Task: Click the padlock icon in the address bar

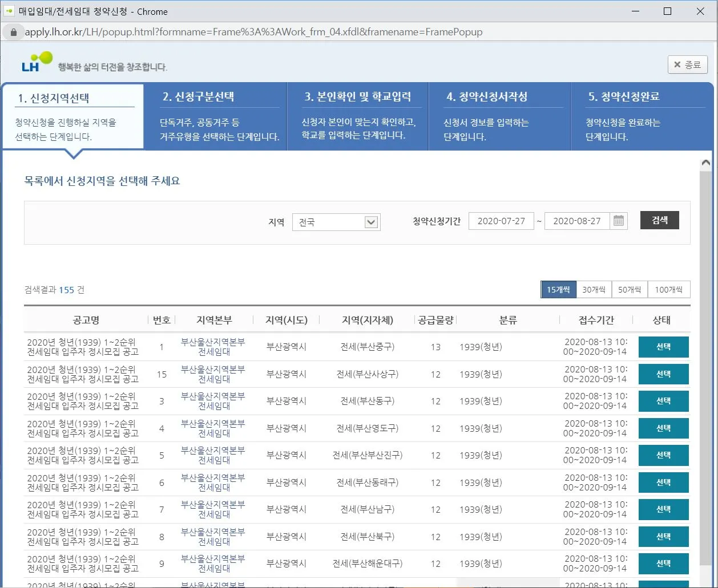Action: click(x=13, y=32)
